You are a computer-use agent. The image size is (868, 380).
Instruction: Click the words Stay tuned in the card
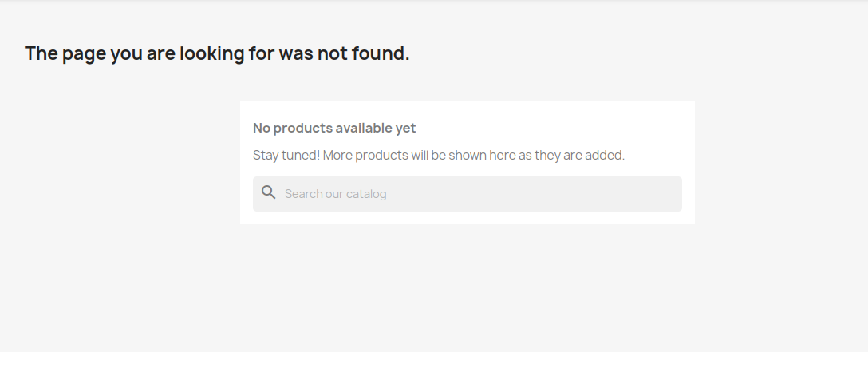286,155
